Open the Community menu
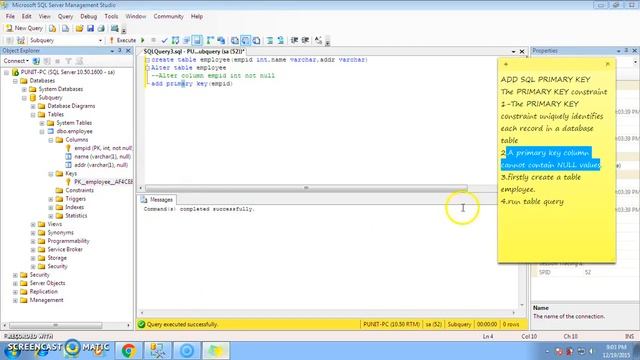640x360 pixels. [x=169, y=16]
